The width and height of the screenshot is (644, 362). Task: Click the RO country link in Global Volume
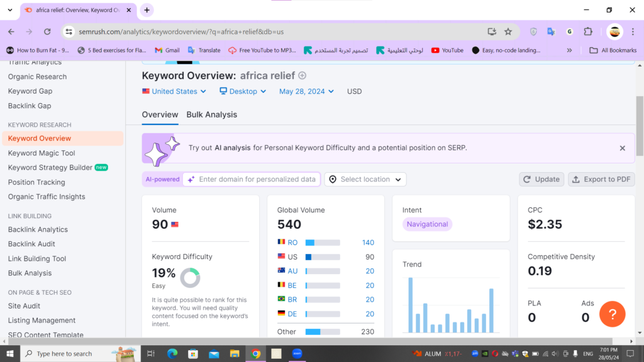point(291,242)
